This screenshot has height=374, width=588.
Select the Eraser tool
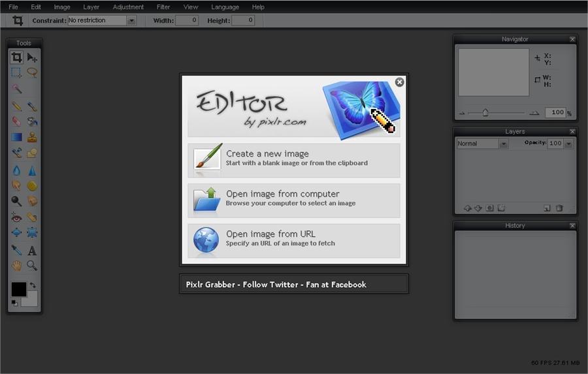[16, 121]
